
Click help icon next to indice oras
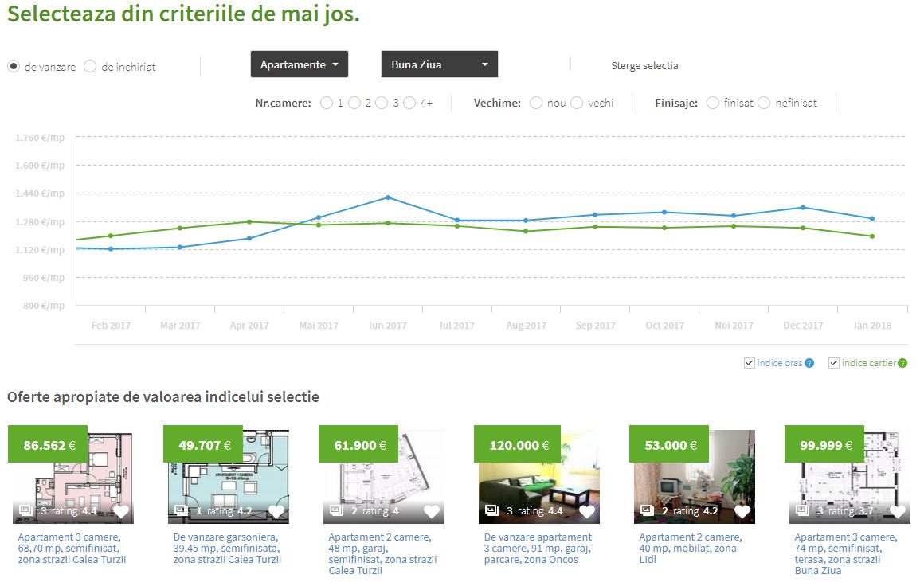[x=809, y=364]
